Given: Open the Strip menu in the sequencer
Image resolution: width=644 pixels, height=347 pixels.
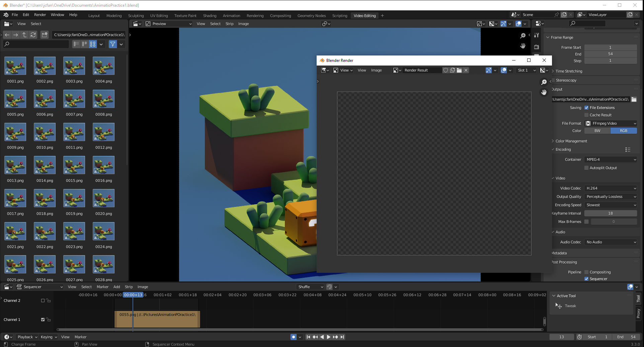Looking at the screenshot, I should (129, 287).
